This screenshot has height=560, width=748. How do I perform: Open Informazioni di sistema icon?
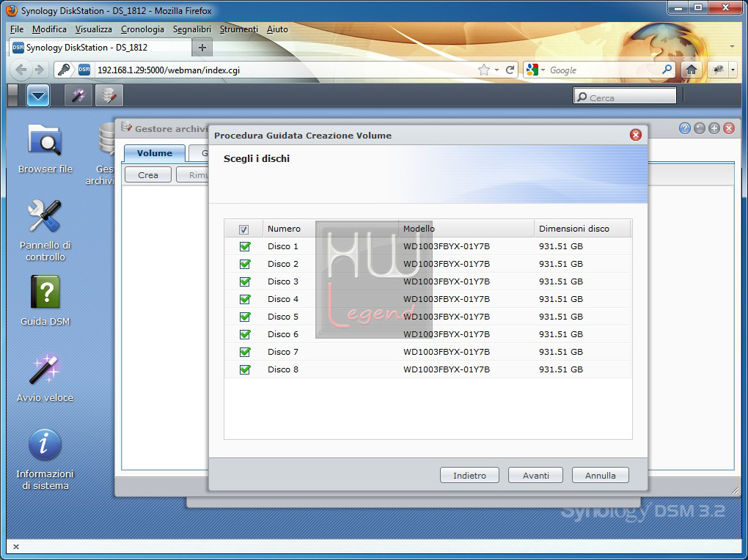point(45,445)
